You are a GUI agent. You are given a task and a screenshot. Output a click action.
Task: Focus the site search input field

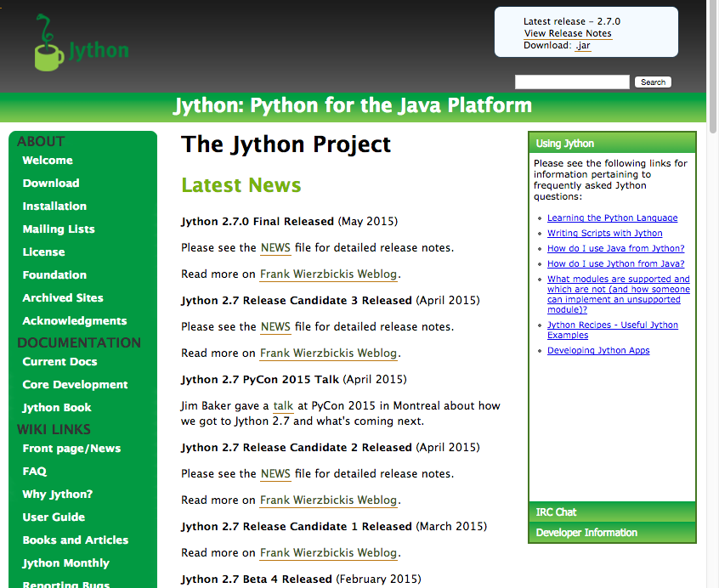click(x=572, y=82)
